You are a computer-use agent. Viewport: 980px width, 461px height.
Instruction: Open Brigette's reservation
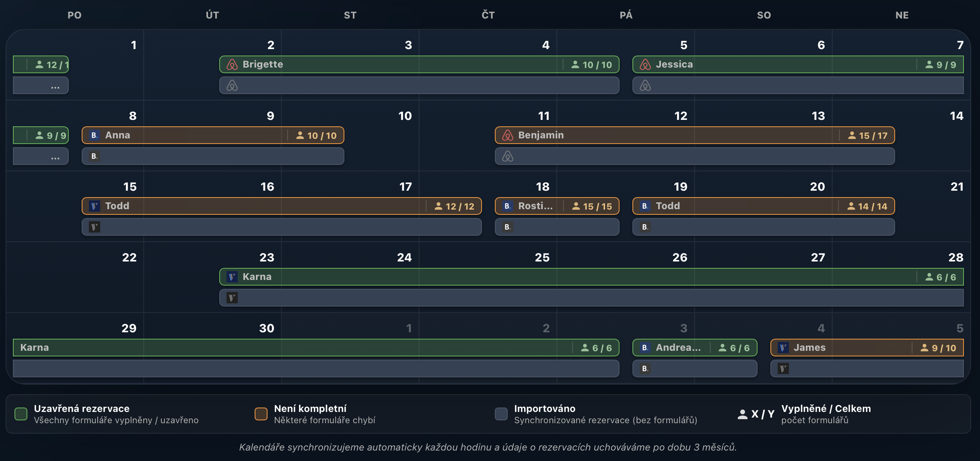point(419,64)
